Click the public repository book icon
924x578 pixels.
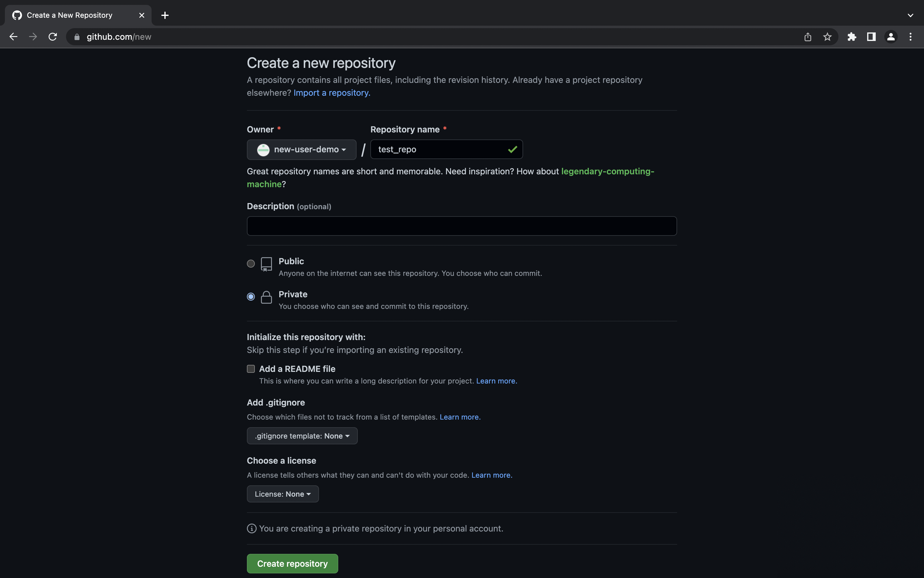[x=266, y=264]
